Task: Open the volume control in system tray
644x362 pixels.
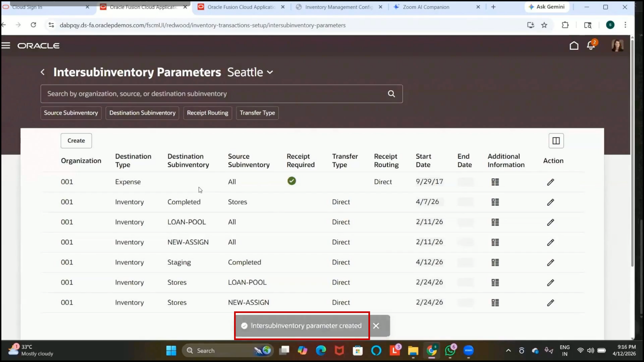Action: 591,351
